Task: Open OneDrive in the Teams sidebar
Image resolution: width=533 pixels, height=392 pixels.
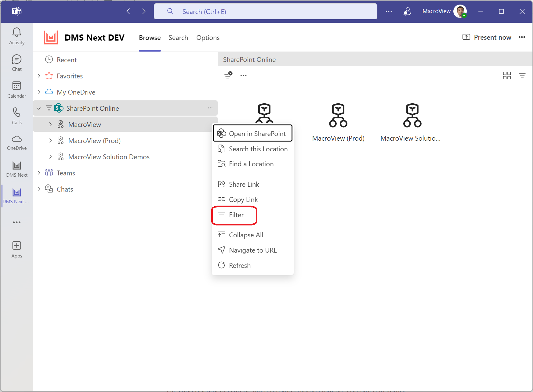Action: [17, 143]
